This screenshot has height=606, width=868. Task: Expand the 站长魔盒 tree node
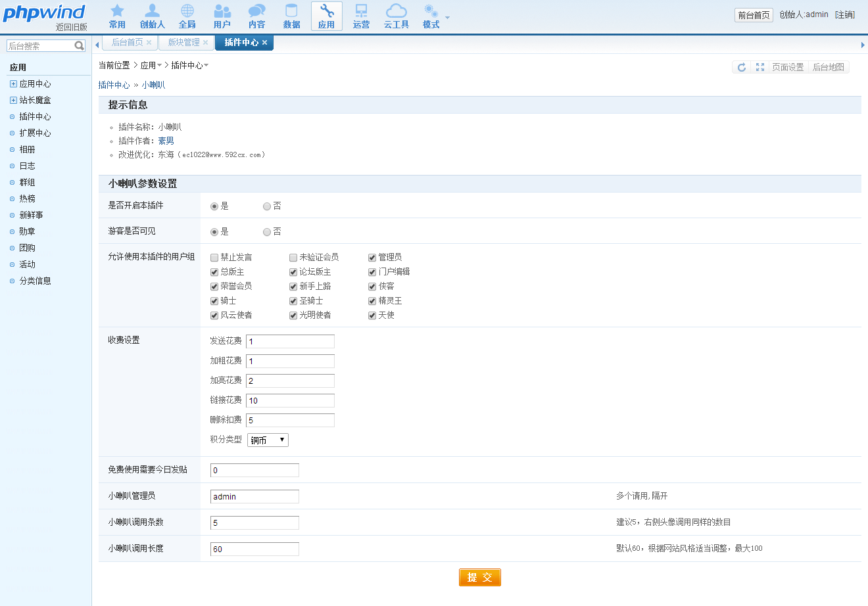click(x=13, y=100)
